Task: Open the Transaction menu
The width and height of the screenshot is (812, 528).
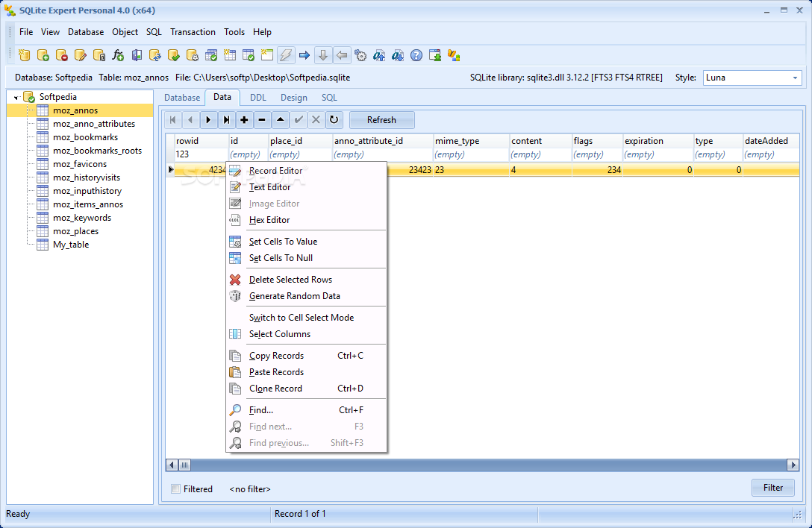Action: pos(193,32)
